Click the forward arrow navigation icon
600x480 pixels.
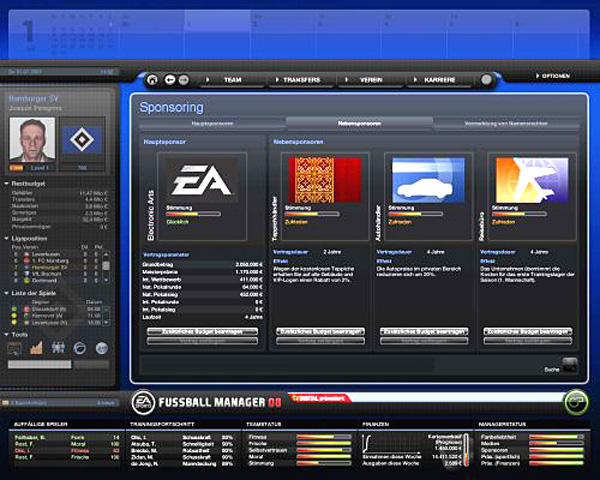tap(184, 80)
